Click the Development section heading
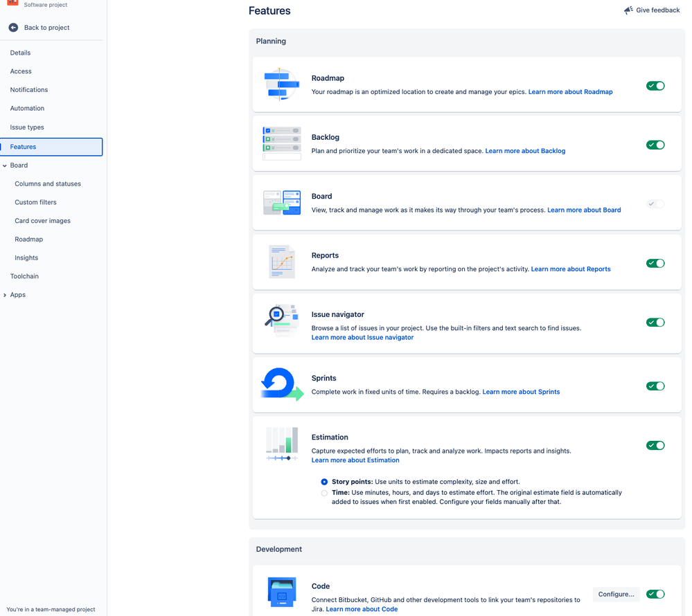This screenshot has width=692, height=616. tap(279, 550)
